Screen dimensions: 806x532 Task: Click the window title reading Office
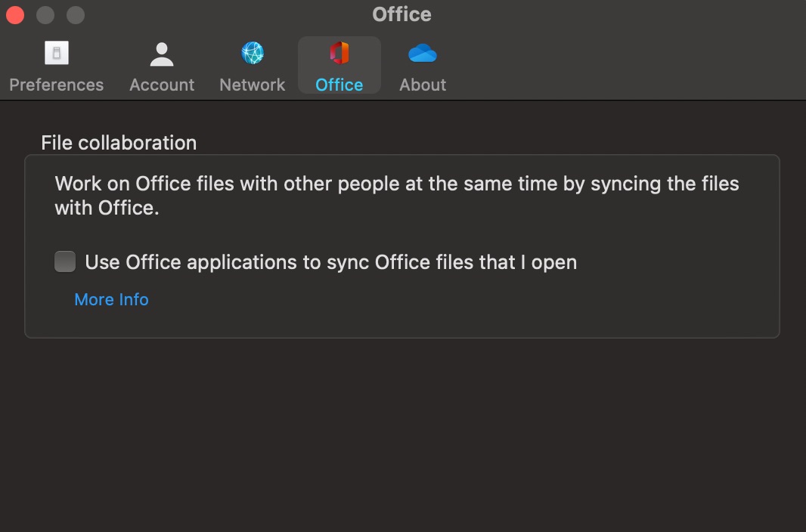pos(401,14)
